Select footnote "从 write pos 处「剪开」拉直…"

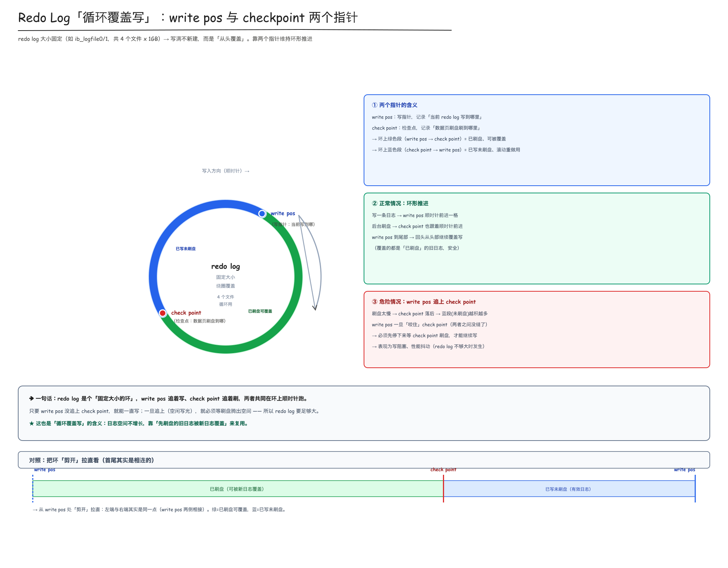(159, 509)
